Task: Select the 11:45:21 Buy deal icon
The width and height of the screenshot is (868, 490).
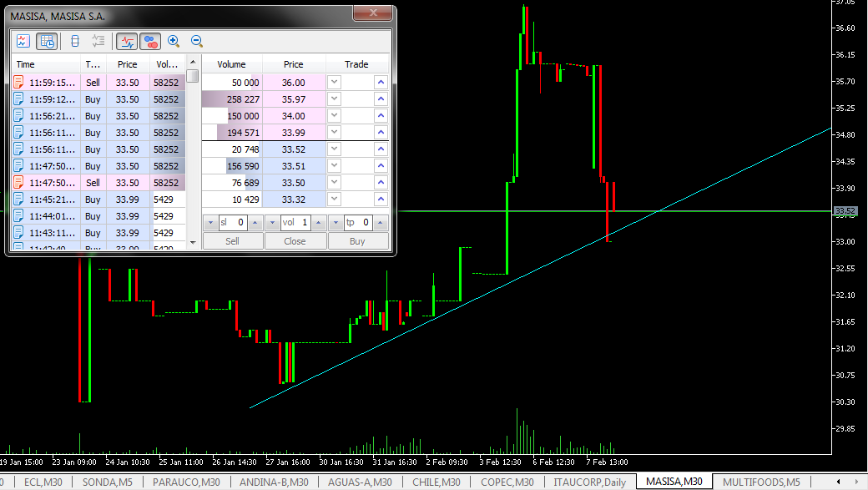Action: [x=18, y=199]
